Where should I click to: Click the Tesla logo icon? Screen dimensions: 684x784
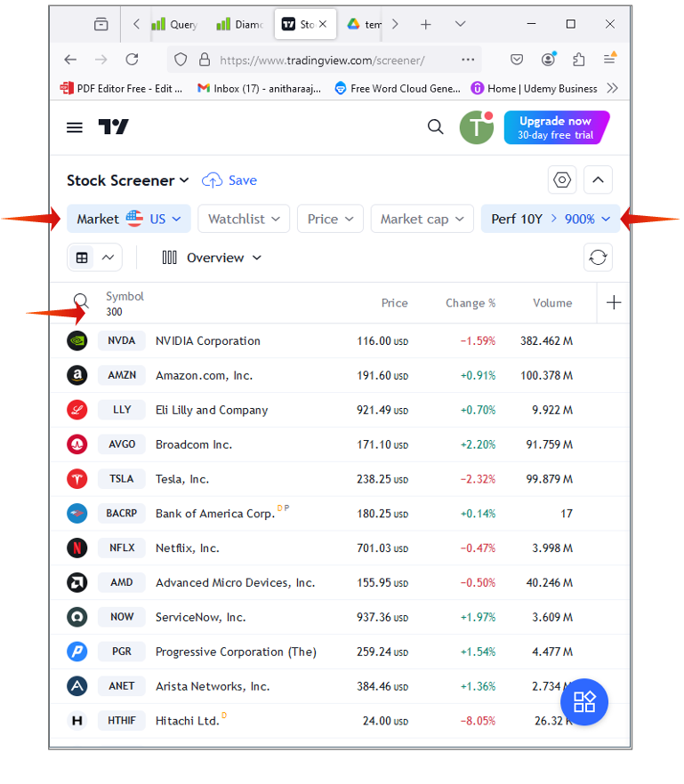click(x=77, y=478)
